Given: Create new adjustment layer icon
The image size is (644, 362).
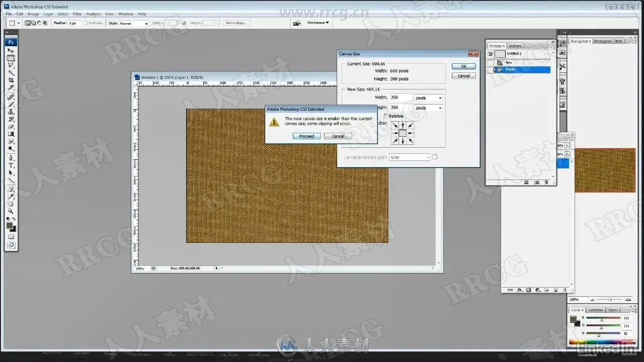Looking at the screenshot, I should [x=537, y=290].
